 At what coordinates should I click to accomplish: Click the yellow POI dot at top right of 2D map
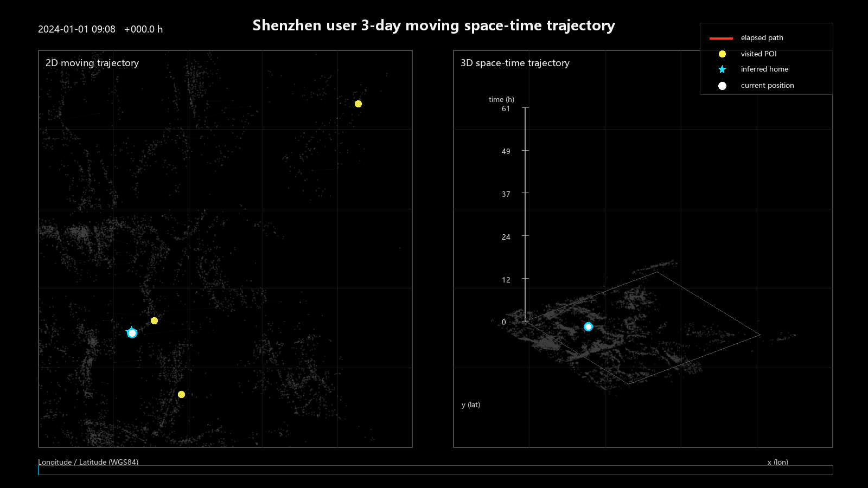358,104
